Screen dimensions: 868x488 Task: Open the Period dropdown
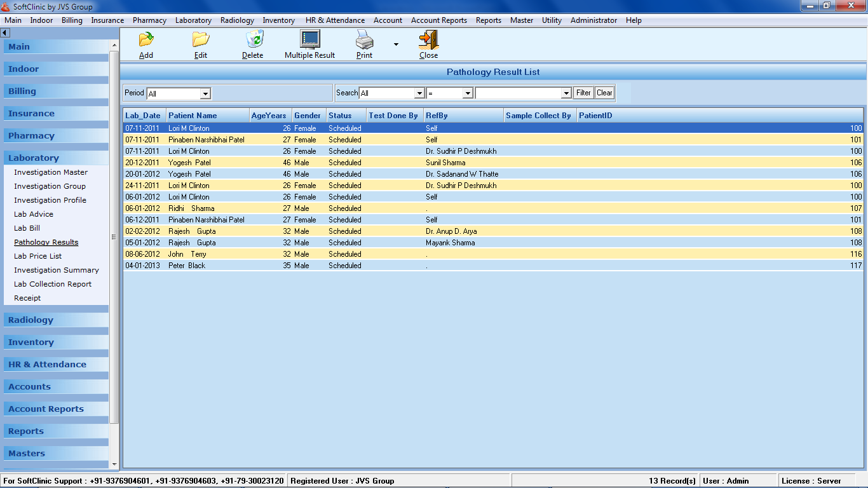point(205,93)
